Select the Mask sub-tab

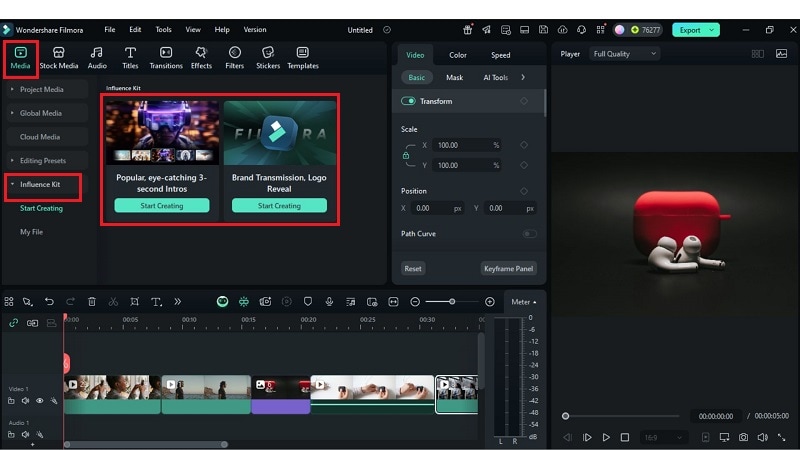click(454, 78)
